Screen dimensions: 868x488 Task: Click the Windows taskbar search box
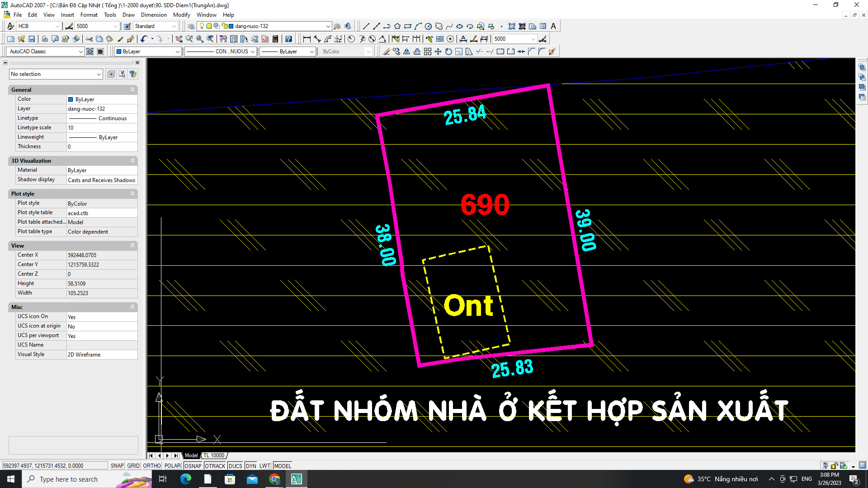tap(68, 479)
